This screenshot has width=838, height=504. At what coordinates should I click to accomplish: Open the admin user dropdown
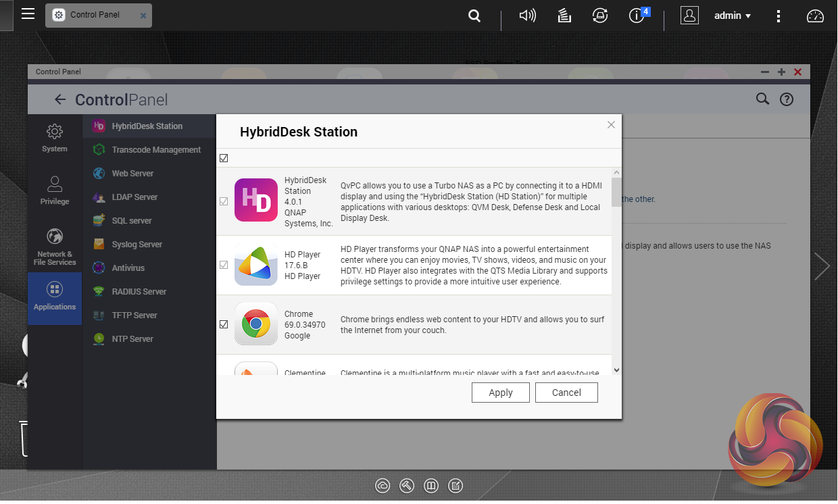[x=733, y=16]
